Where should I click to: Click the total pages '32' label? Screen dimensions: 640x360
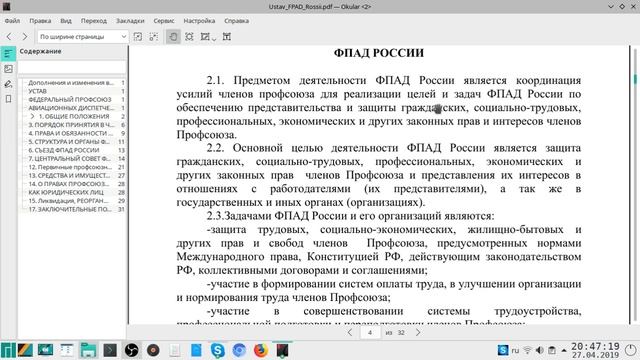point(401,333)
